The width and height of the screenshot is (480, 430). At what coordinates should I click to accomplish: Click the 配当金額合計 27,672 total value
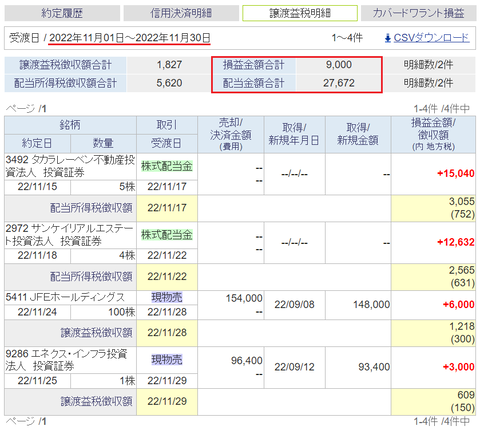coord(339,83)
